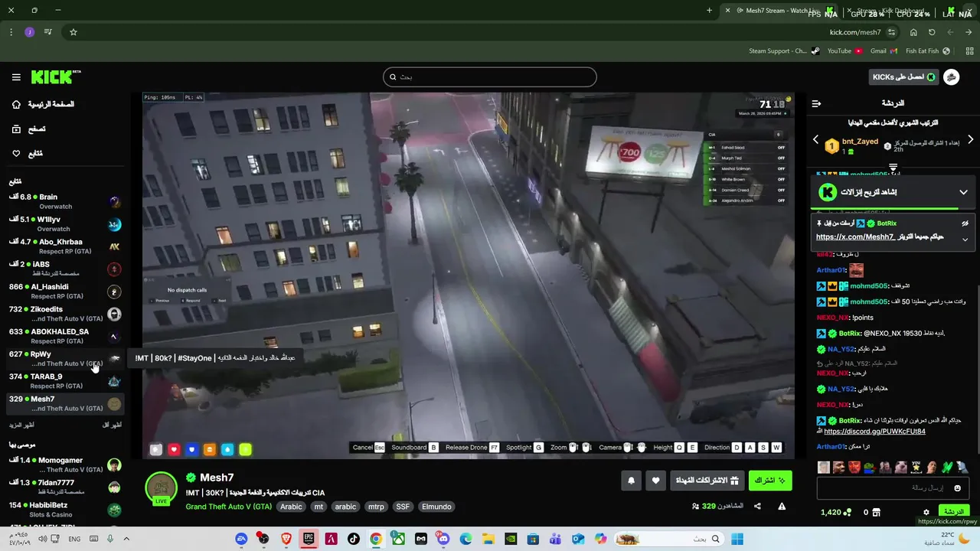Bookmark this page with star icon
This screenshot has width=980, height=551.
pyautogui.click(x=73, y=32)
